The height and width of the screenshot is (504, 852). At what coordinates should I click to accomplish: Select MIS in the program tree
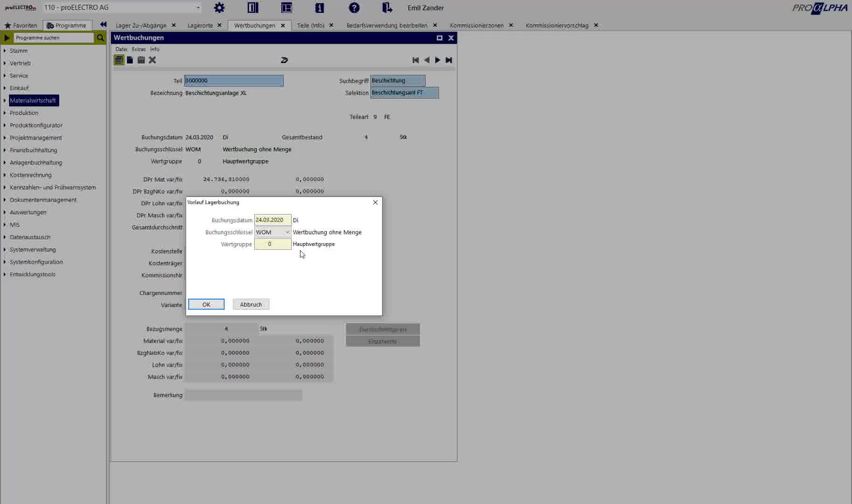14,224
